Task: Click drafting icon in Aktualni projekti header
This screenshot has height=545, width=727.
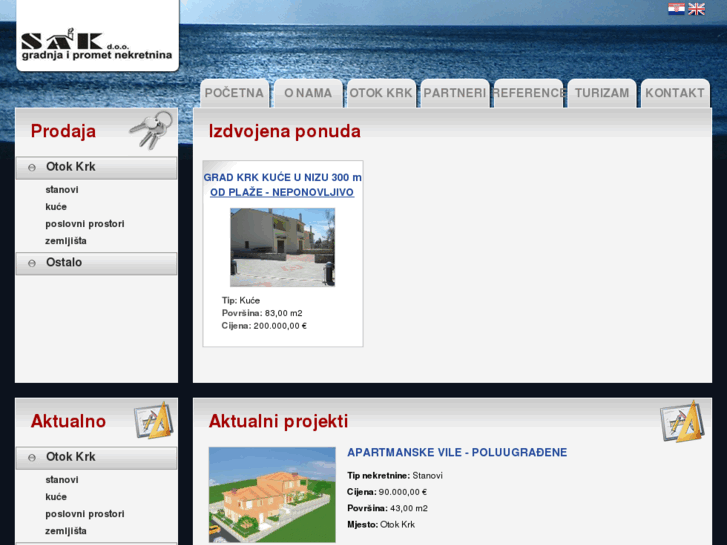Action: [682, 421]
